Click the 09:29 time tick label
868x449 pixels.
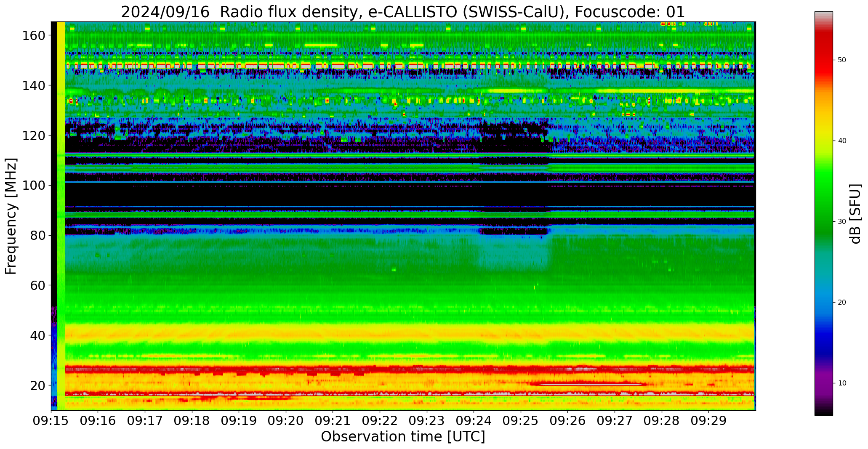click(x=708, y=420)
